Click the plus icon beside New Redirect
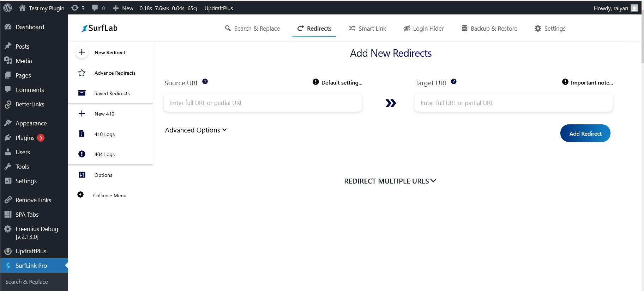644x291 pixels. (82, 52)
